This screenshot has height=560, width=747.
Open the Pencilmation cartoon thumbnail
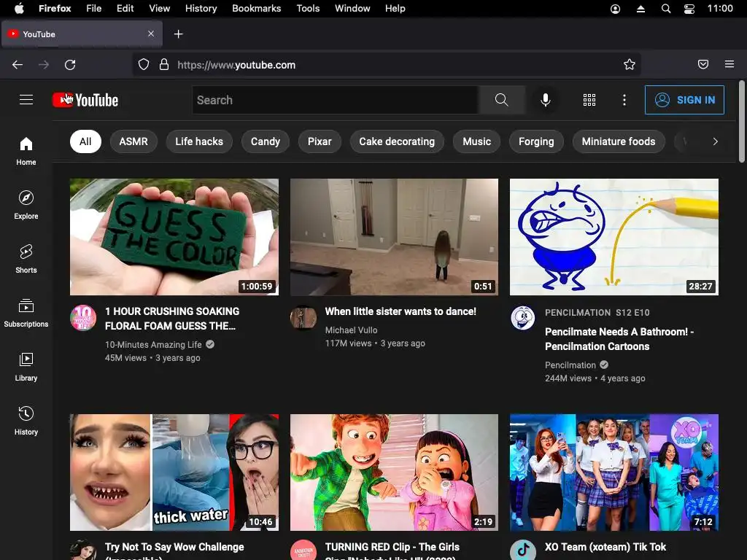pos(614,237)
